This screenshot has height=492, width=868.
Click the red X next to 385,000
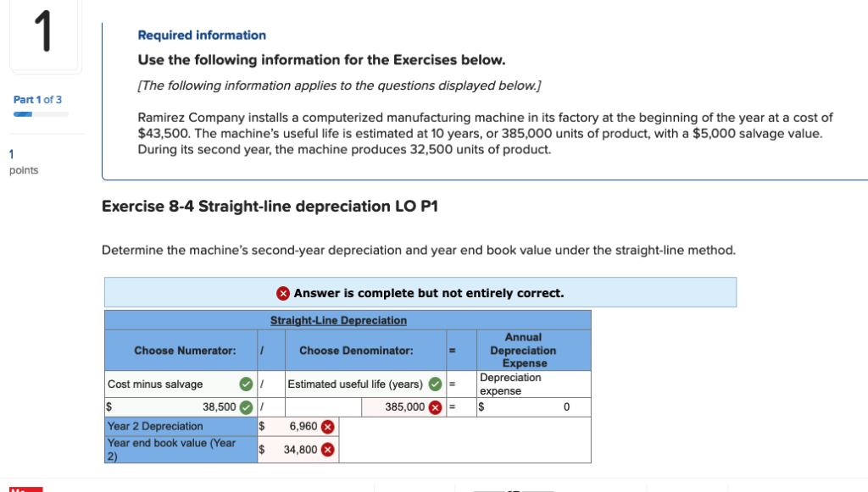[435, 407]
